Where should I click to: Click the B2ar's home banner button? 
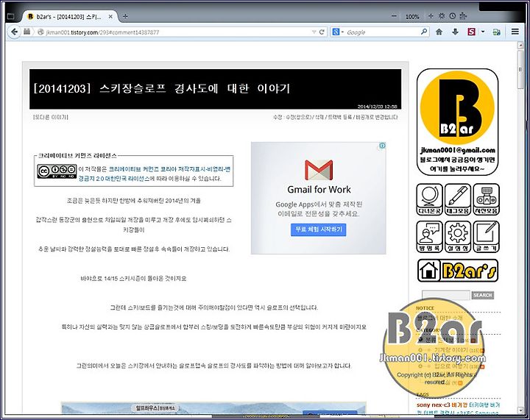click(458, 271)
